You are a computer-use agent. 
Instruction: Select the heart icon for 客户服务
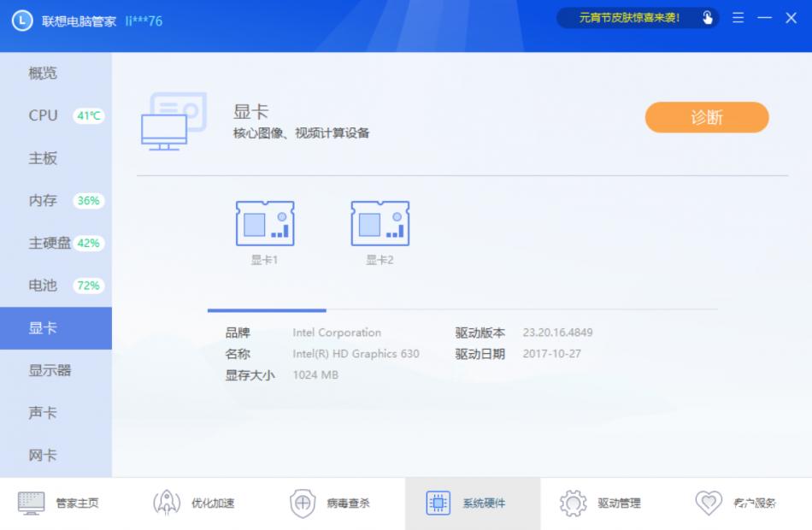click(707, 503)
